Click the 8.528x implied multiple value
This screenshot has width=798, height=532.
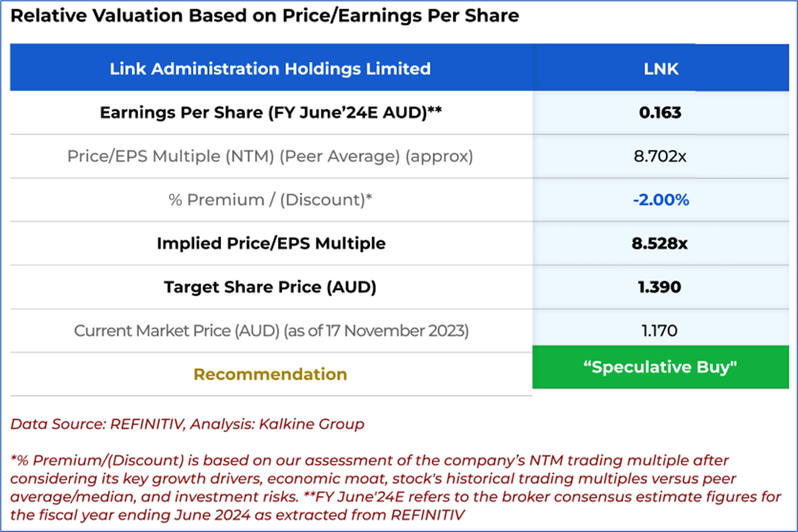pyautogui.click(x=661, y=243)
